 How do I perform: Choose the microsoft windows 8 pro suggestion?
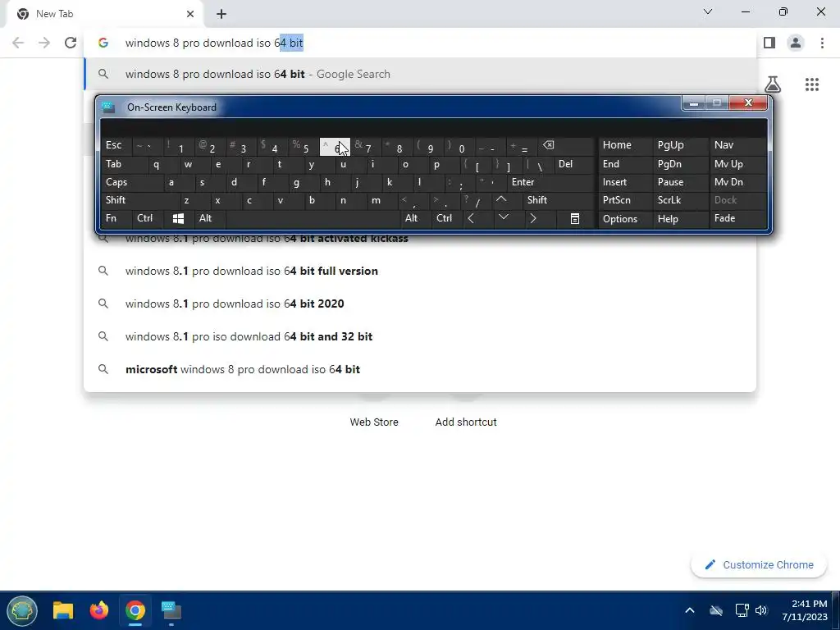[x=421, y=369]
